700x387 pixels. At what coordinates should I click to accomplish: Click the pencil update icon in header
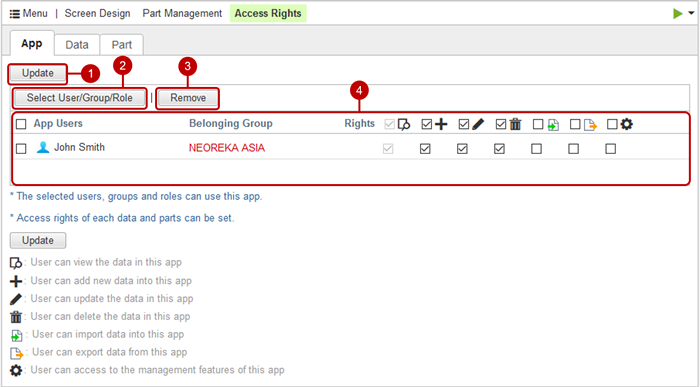(478, 124)
